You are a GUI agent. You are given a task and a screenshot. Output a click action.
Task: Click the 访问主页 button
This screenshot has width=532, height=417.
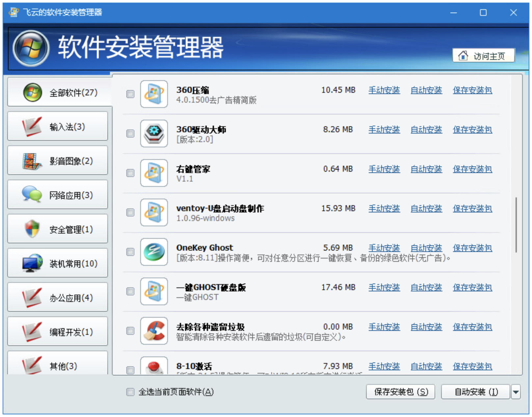click(x=484, y=56)
